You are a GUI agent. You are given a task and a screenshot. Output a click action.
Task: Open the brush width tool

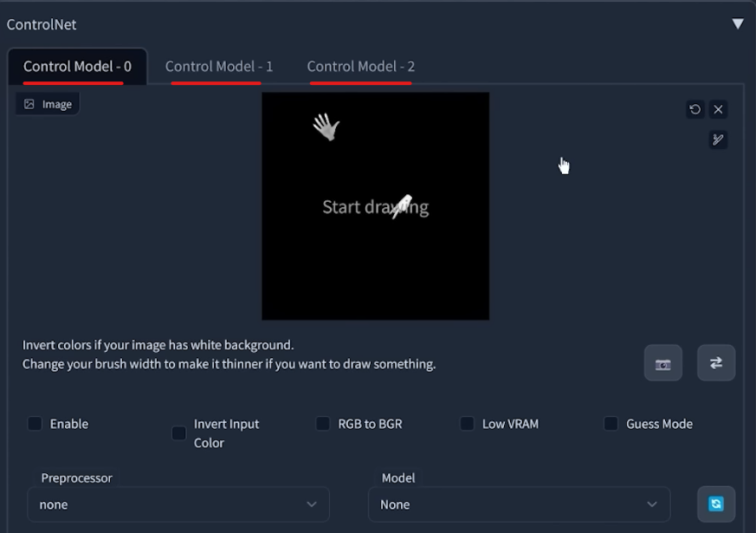(x=718, y=140)
